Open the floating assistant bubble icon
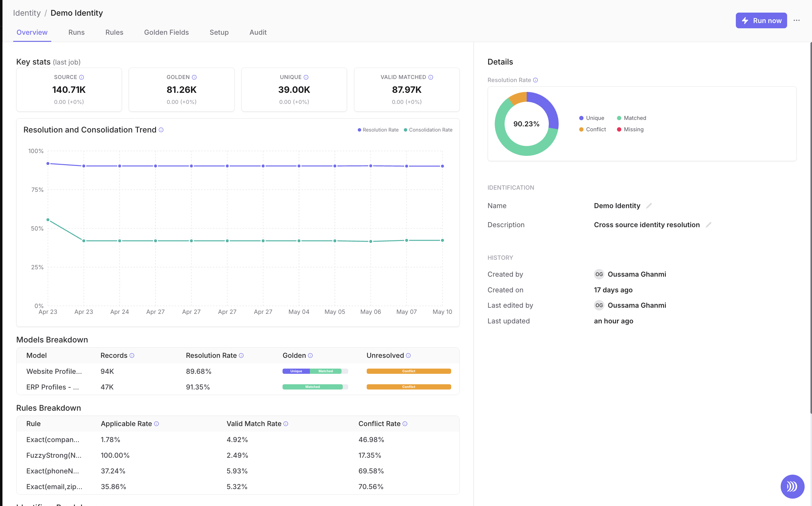The width and height of the screenshot is (812, 506). pyautogui.click(x=792, y=486)
